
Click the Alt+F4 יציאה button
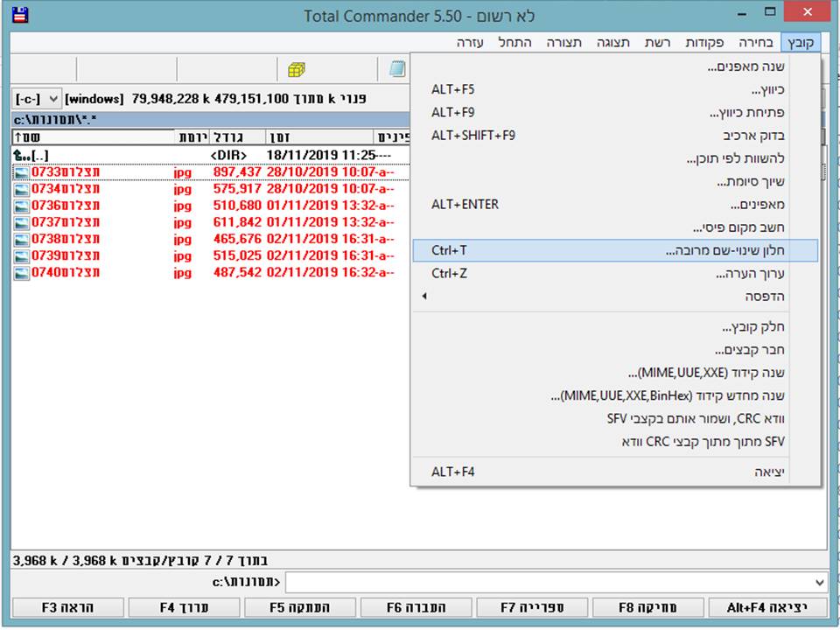(x=767, y=607)
